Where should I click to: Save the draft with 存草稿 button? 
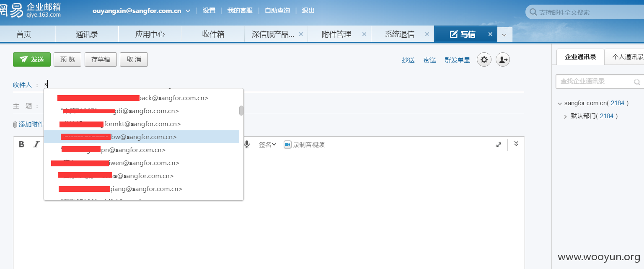coord(101,59)
